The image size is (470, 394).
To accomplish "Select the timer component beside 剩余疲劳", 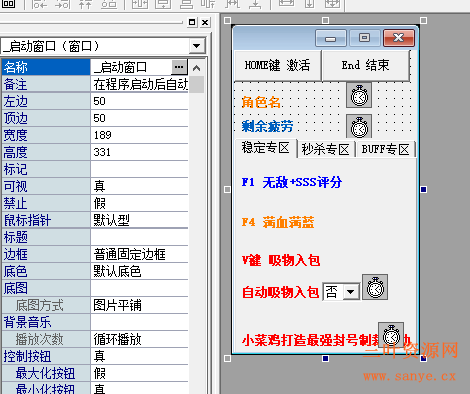I will (x=359, y=126).
